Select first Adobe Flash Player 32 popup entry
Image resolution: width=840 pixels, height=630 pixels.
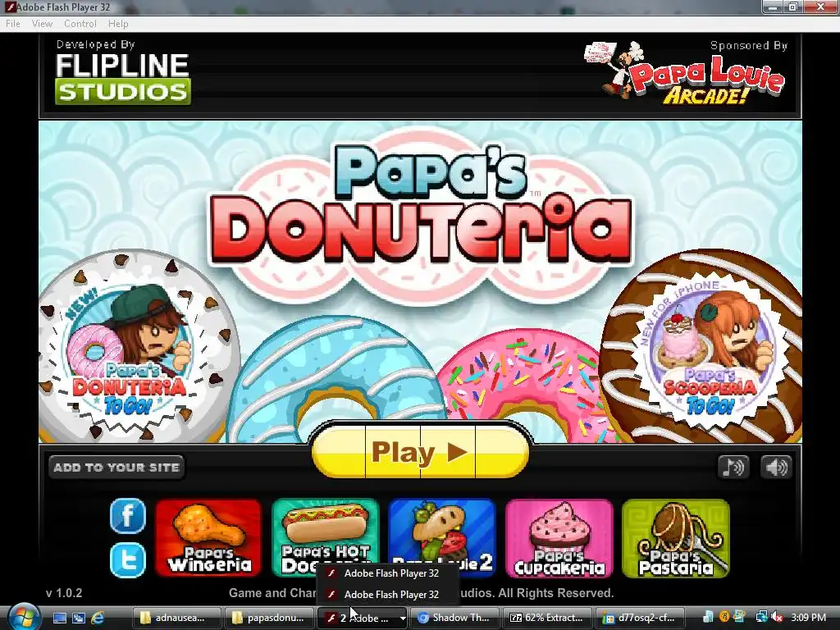387,573
